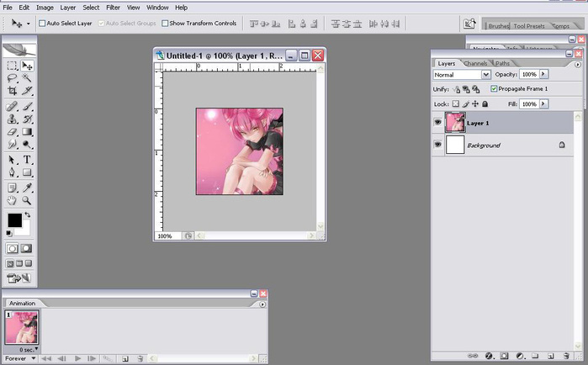
Task: Select the Lasso tool
Action: click(12, 78)
